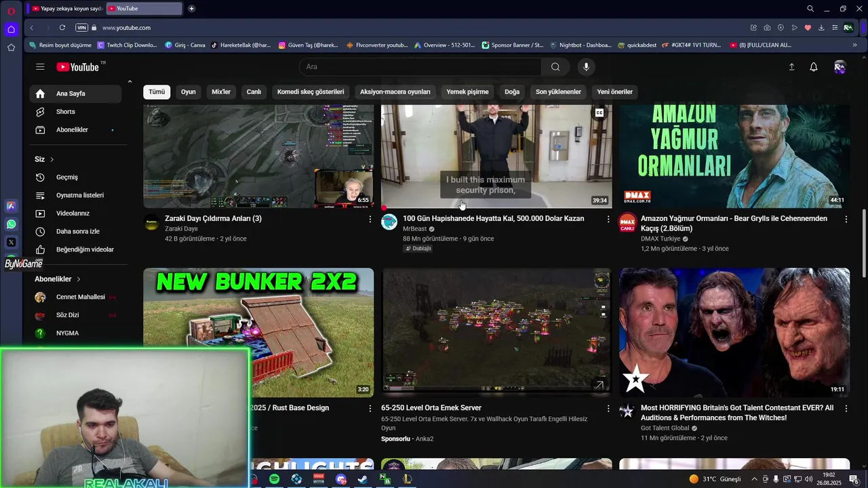This screenshot has height=488, width=868.
Task: Open Spotify from the taskbar
Action: [274, 479]
